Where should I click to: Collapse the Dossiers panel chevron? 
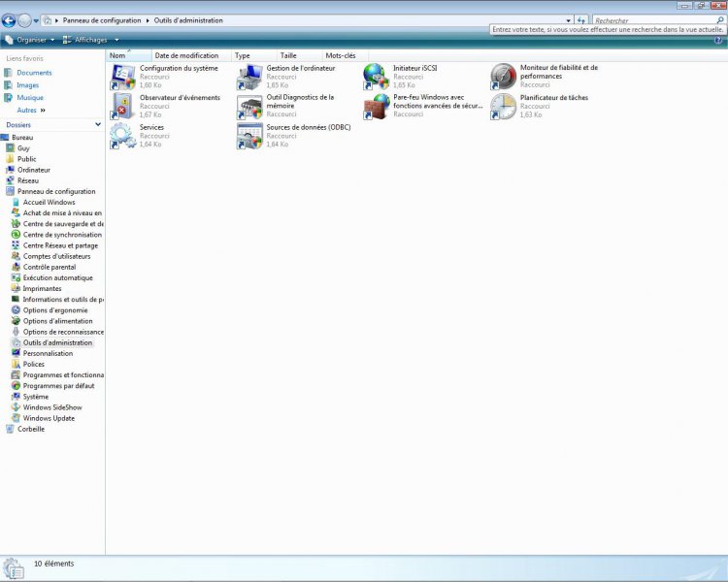pos(98,124)
